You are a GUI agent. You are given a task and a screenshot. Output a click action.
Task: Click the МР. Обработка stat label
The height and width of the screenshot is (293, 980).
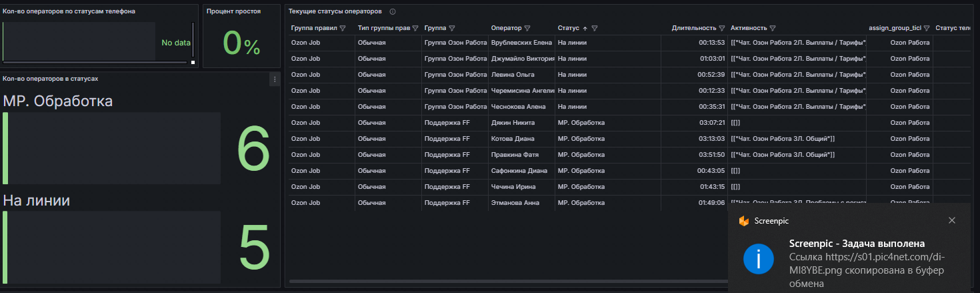[58, 101]
